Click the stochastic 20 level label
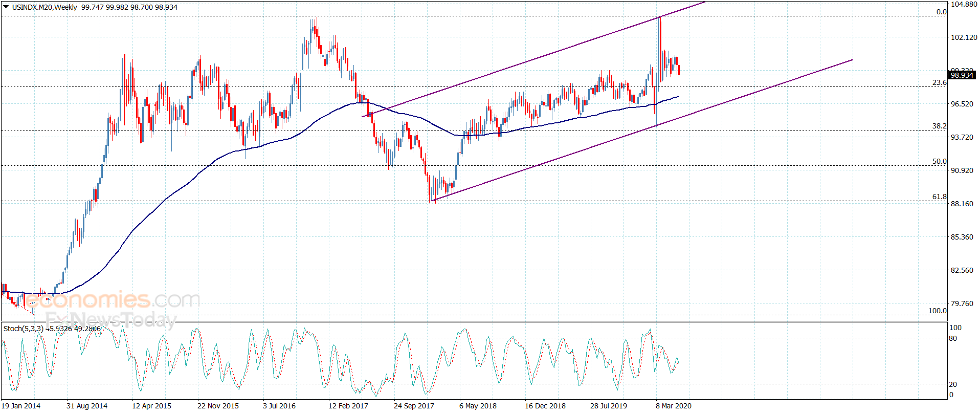This screenshot has height=413, width=980. pyautogui.click(x=953, y=384)
